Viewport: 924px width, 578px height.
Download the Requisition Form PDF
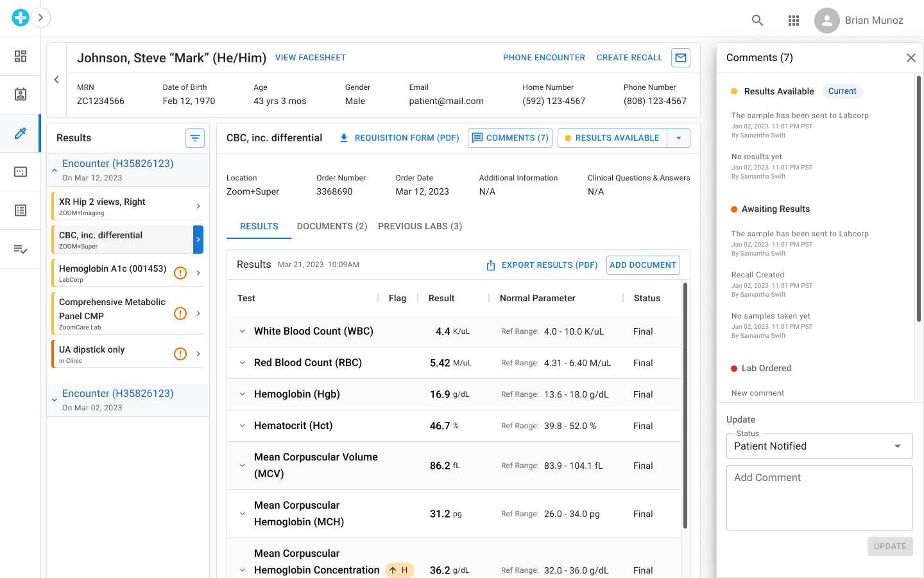[x=399, y=138]
